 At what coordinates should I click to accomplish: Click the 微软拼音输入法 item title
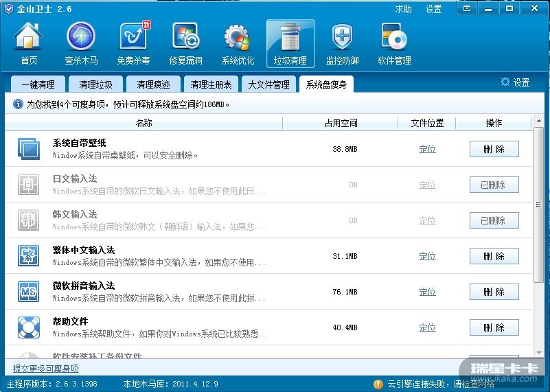pyautogui.click(x=84, y=286)
